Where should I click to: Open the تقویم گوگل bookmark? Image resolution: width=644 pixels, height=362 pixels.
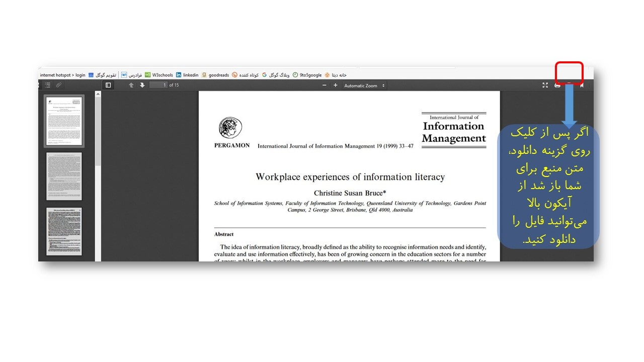click(x=102, y=75)
